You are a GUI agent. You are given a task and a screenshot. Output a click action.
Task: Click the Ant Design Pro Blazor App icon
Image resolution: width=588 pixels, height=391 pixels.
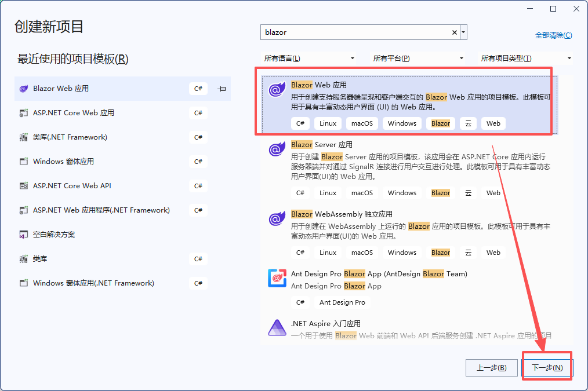tap(277, 278)
